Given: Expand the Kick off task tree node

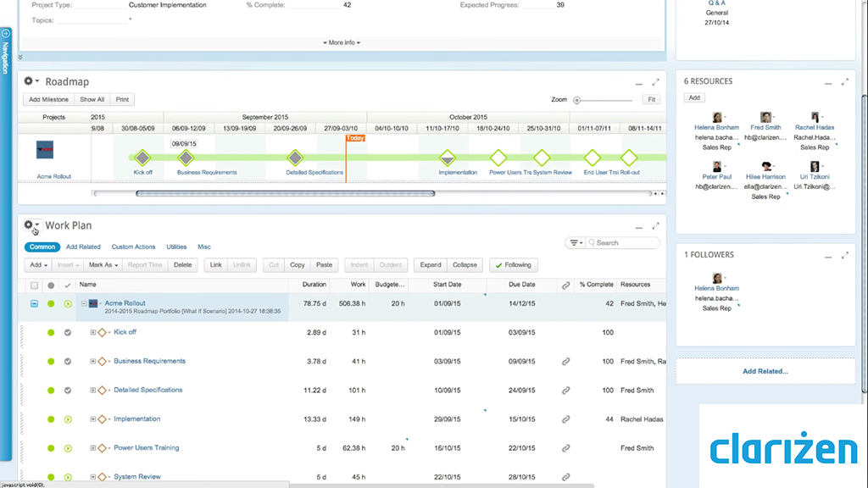Looking at the screenshot, I should (93, 332).
